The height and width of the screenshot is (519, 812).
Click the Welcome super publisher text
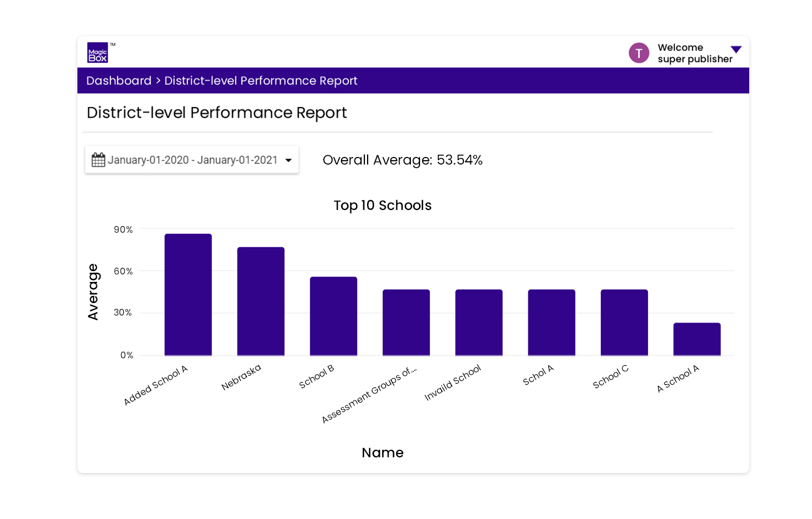pos(695,53)
